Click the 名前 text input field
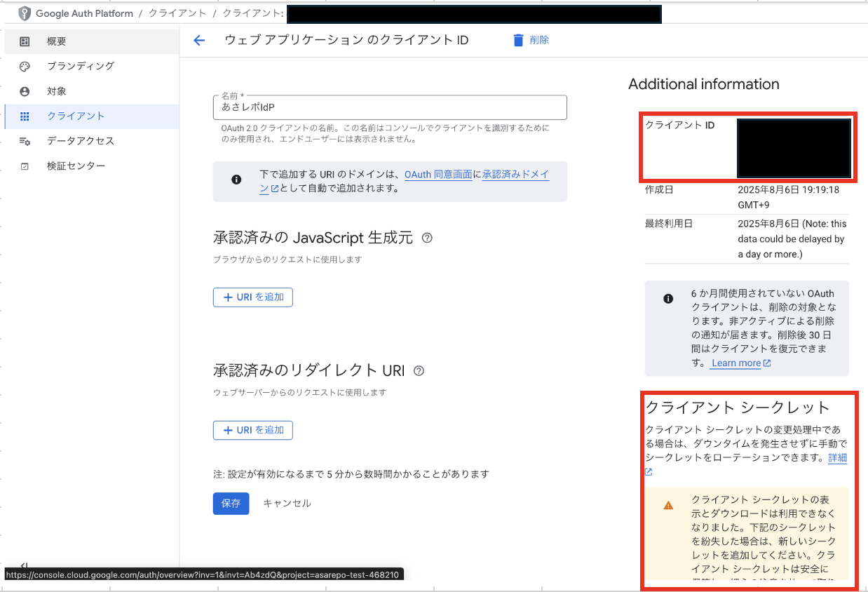 point(390,108)
